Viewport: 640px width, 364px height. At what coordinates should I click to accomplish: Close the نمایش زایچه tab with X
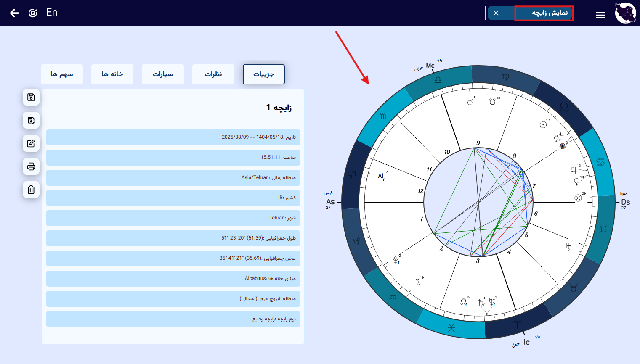pos(496,13)
